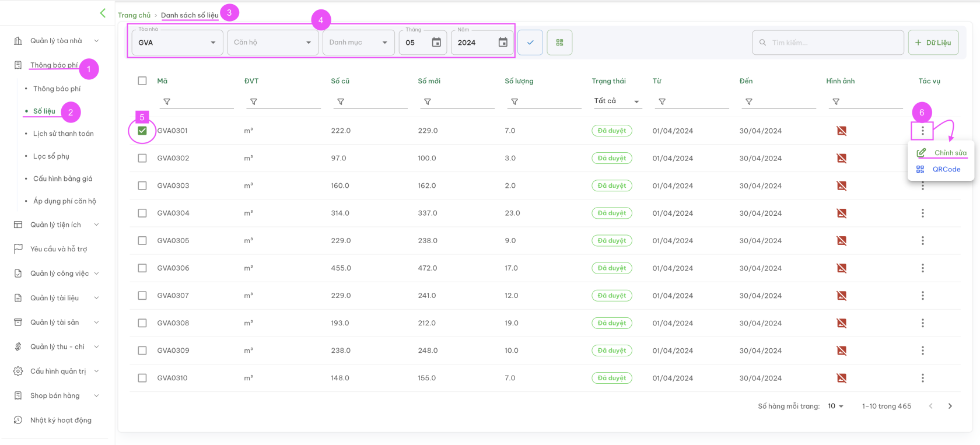980x445 pixels.
Task: Open Lọc sổ phụ sidebar item
Action: pyautogui.click(x=51, y=156)
